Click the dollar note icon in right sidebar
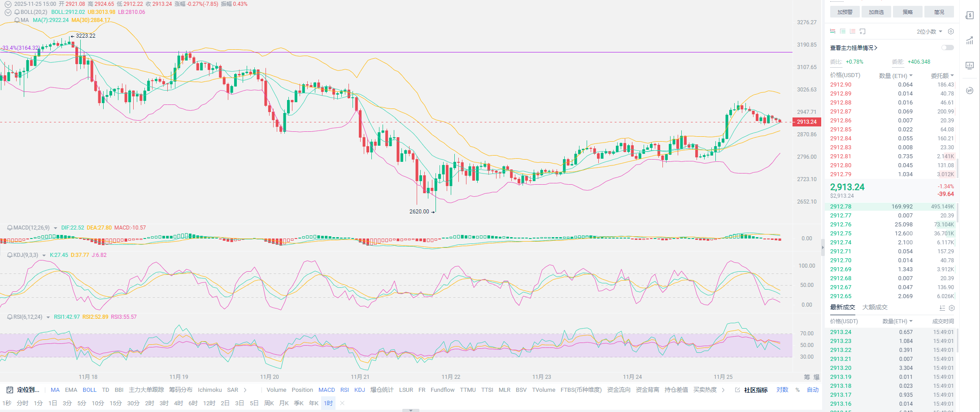This screenshot has height=412, width=980. pyautogui.click(x=969, y=16)
